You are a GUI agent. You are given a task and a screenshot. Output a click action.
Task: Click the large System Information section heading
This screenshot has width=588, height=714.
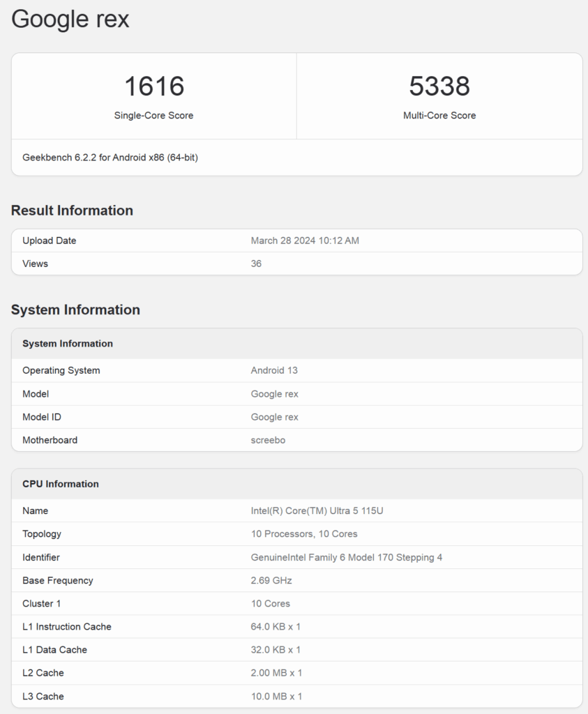pyautogui.click(x=75, y=310)
